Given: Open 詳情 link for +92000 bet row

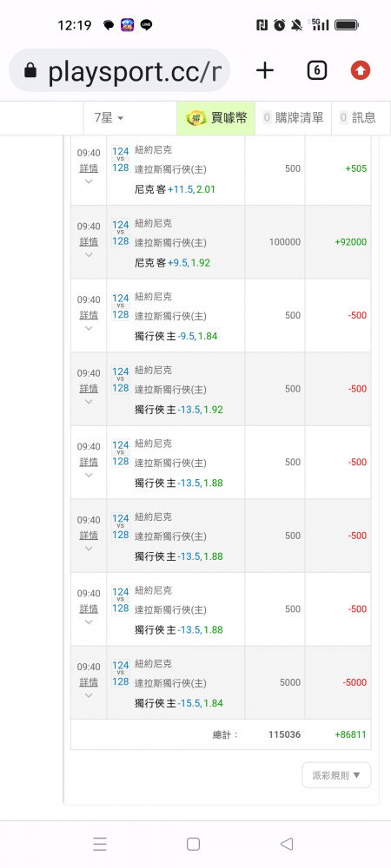Looking at the screenshot, I should click(89, 241).
